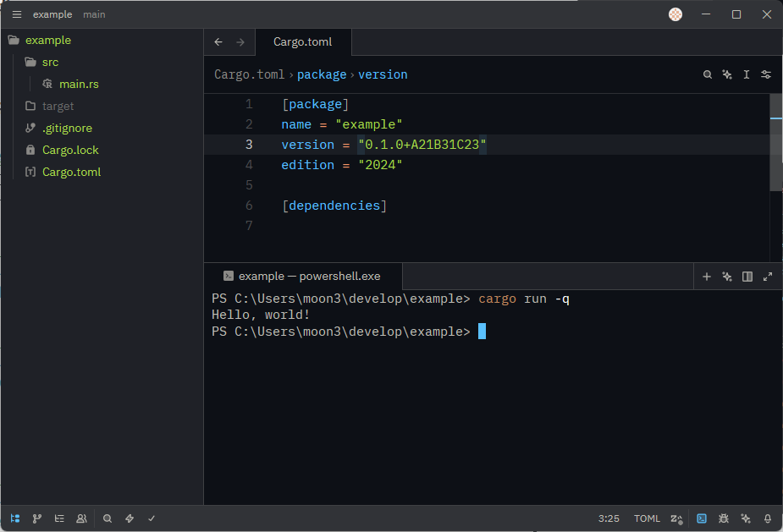783x532 pixels.
Task: Click the TOML language selector
Action: click(x=647, y=518)
